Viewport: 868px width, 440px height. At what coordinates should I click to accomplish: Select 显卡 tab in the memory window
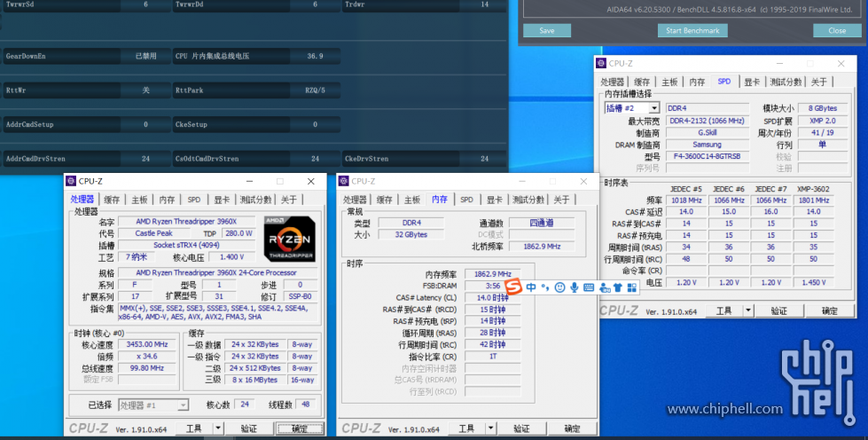point(495,200)
